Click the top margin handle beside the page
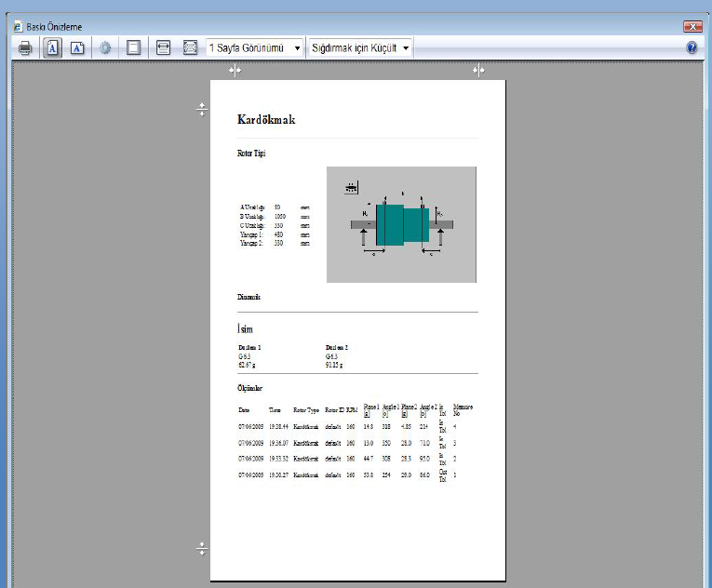 pos(202,110)
